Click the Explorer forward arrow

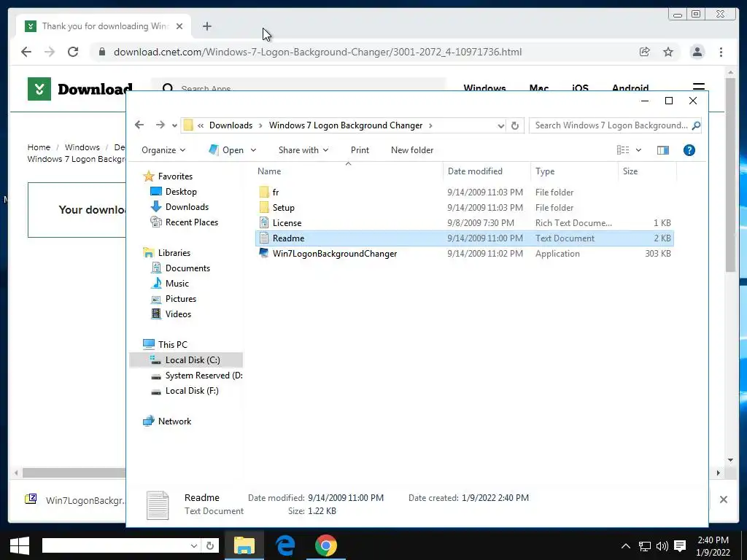tap(160, 125)
